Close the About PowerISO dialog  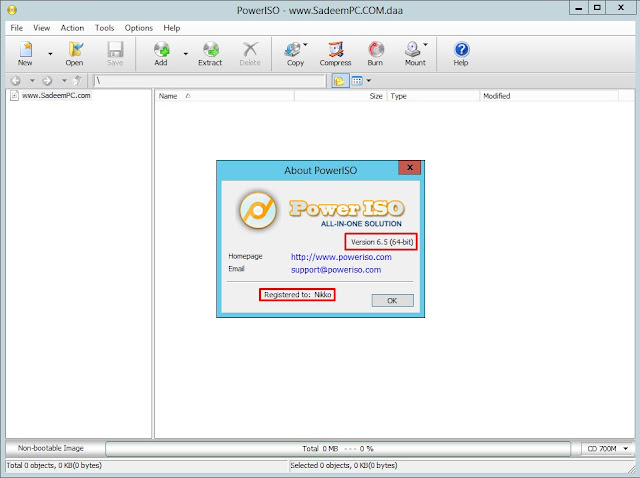410,167
